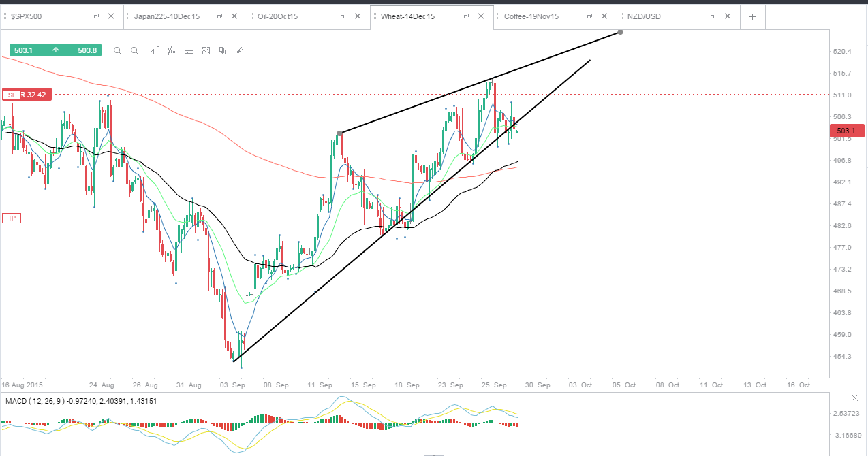
Task: Close the MACD indicator panel
Action: point(855,397)
